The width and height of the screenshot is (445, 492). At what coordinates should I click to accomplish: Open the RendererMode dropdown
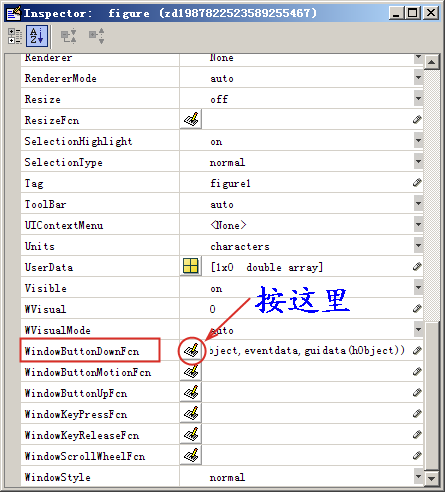click(418, 78)
